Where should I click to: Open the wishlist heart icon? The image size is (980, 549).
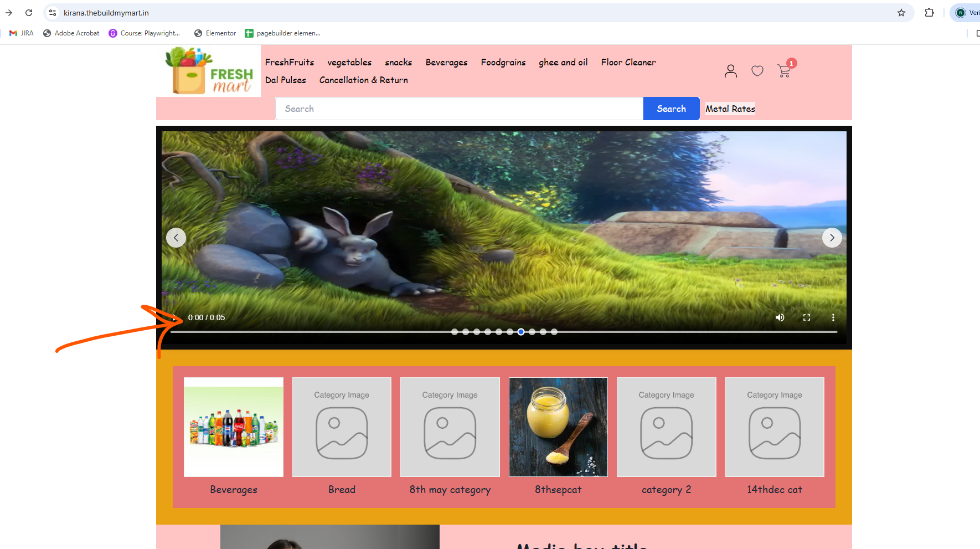click(x=757, y=71)
